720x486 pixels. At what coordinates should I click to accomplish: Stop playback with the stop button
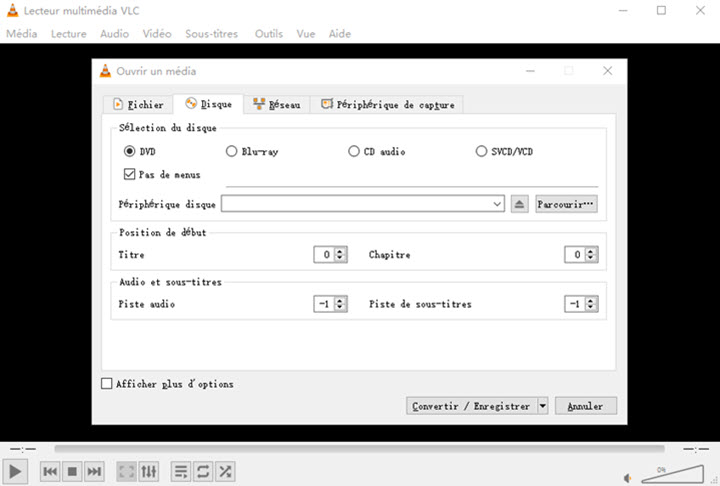pos(72,471)
